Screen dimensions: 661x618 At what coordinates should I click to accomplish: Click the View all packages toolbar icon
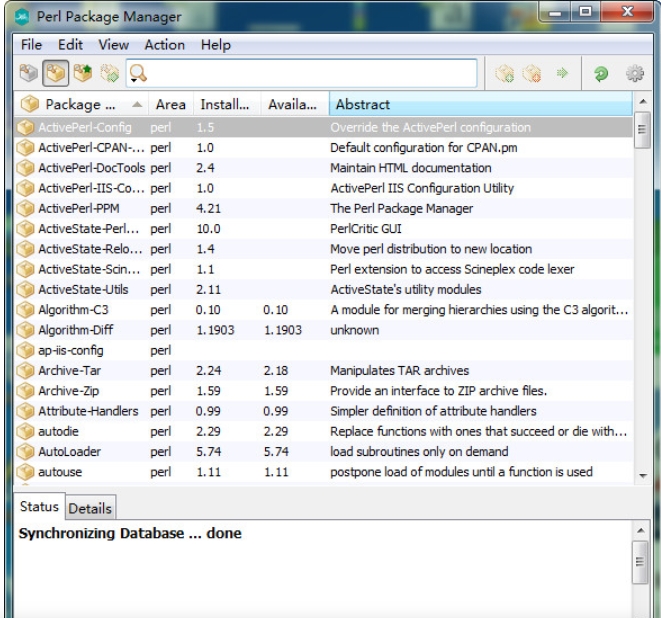point(28,73)
